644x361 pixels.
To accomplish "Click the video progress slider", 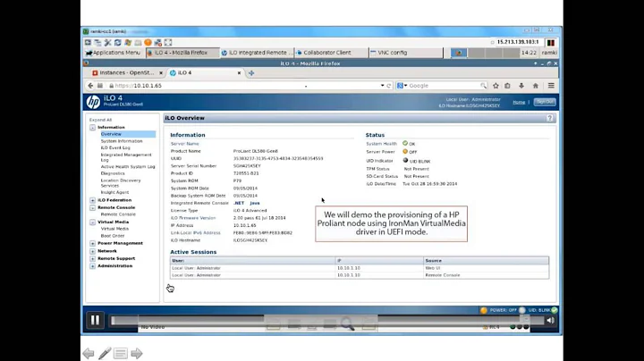I will click(327, 321).
